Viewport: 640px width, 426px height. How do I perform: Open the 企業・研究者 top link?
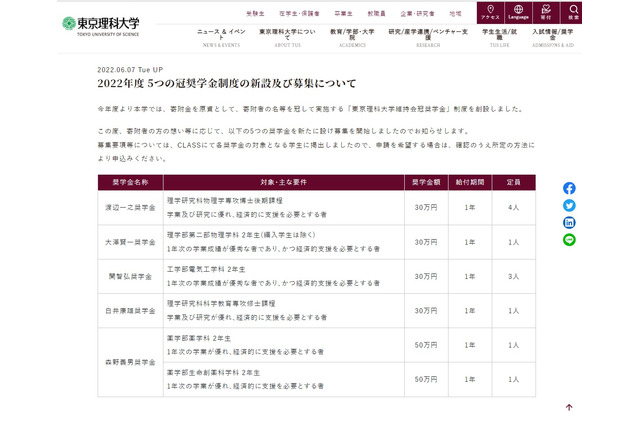point(417,13)
